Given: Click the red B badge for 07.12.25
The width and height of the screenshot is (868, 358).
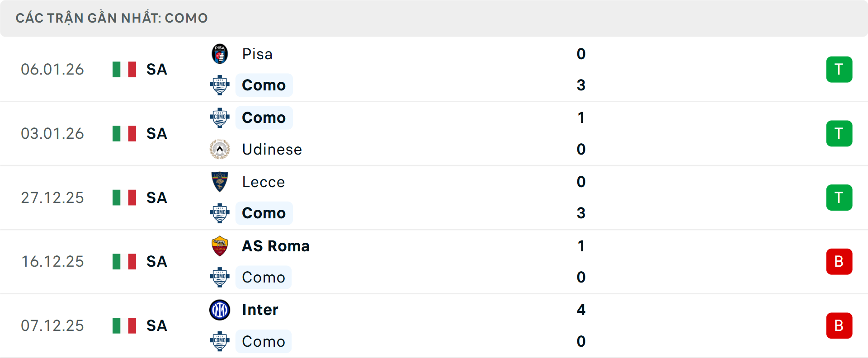Looking at the screenshot, I should [x=839, y=325].
